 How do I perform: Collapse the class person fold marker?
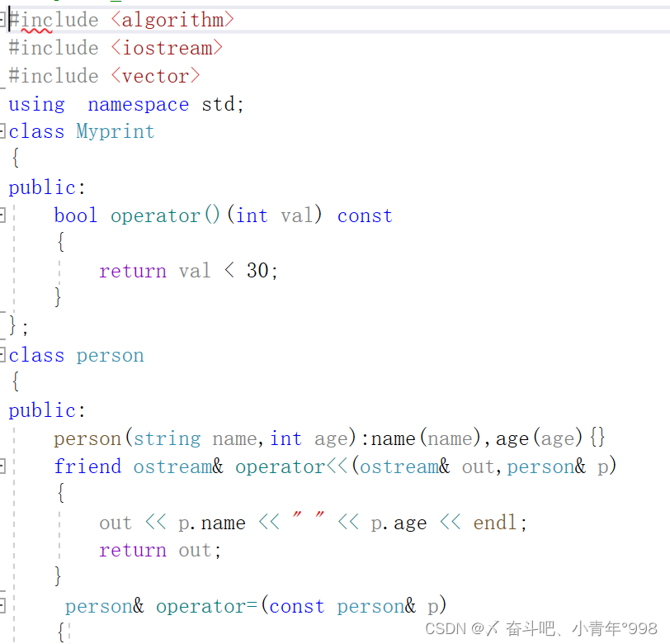(2, 354)
